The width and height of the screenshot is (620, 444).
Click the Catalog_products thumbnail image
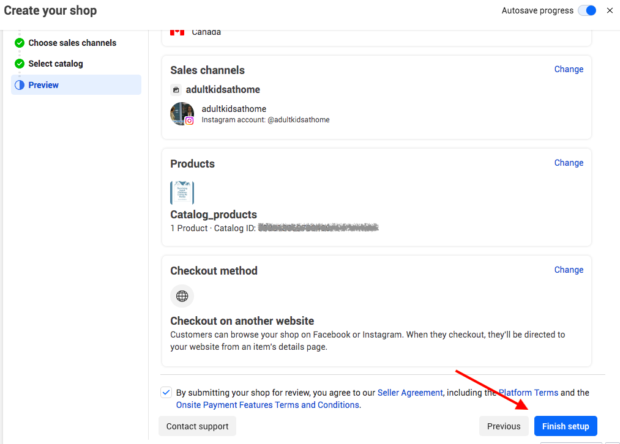click(x=182, y=192)
